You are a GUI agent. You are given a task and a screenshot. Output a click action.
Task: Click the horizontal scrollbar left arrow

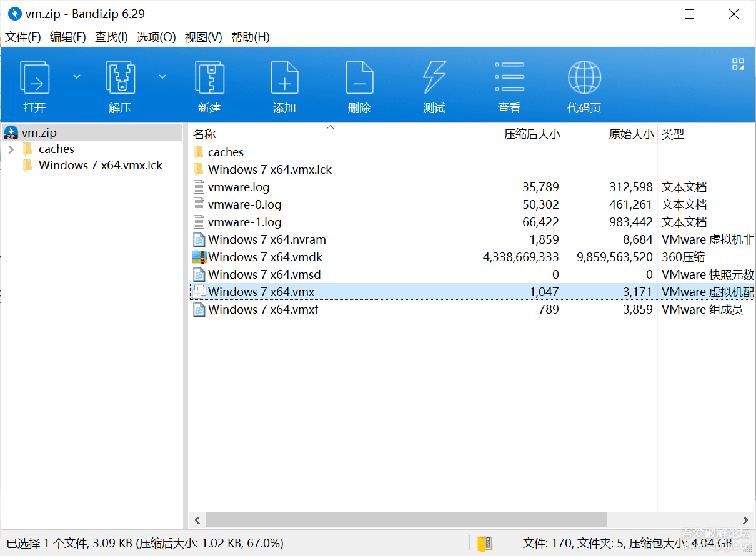197,520
